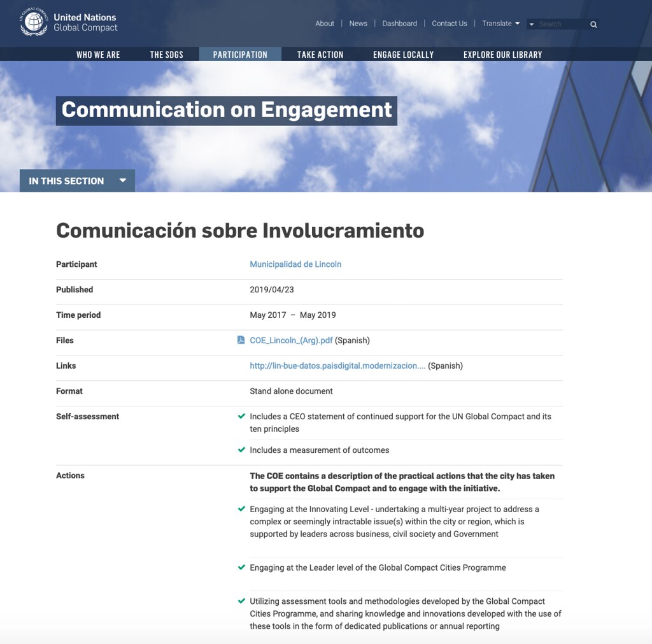Open the Translate dropdown
Screen dimensions: 652x644
[500, 24]
